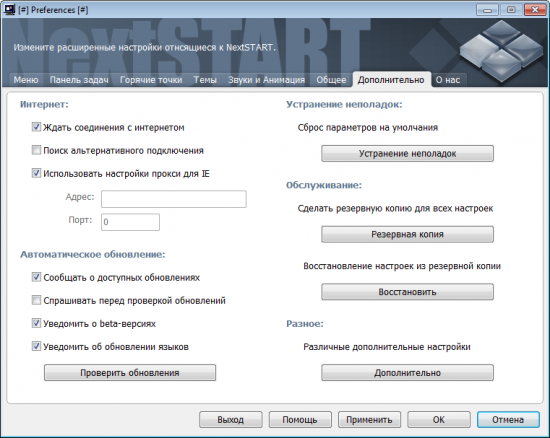Viewport: 550px width, 438px height.
Task: Go to the Горячие точки tab
Action: pos(151,80)
